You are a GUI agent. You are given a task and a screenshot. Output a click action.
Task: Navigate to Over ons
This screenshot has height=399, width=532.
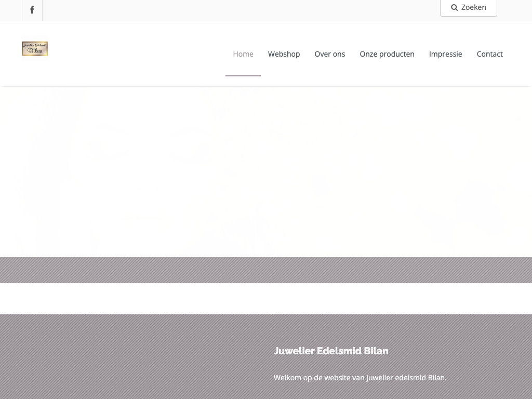(329, 54)
